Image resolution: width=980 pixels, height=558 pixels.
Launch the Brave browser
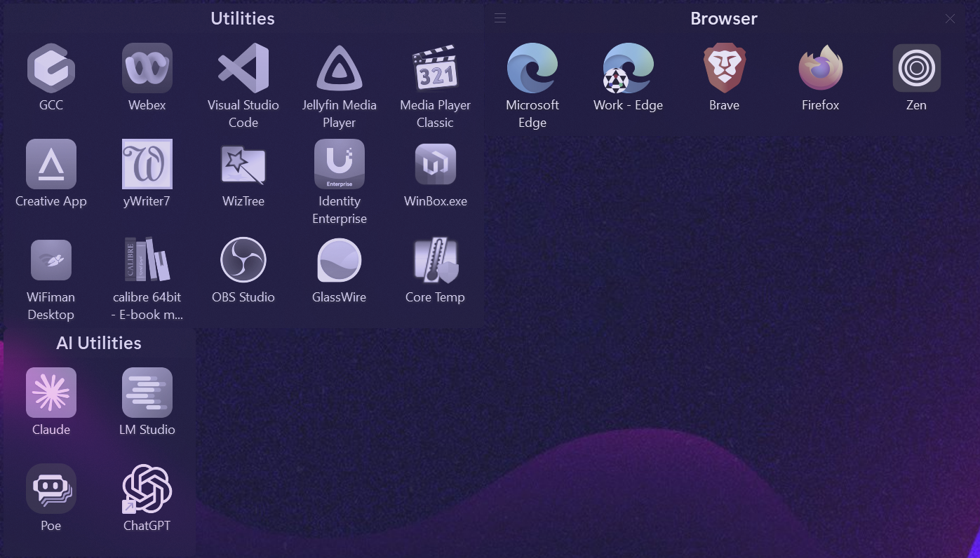724,69
